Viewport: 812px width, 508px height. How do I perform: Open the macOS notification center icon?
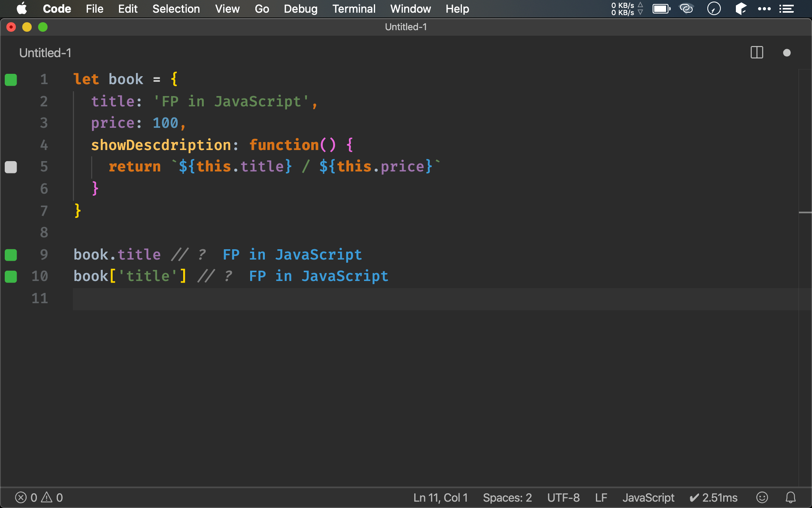point(786,9)
